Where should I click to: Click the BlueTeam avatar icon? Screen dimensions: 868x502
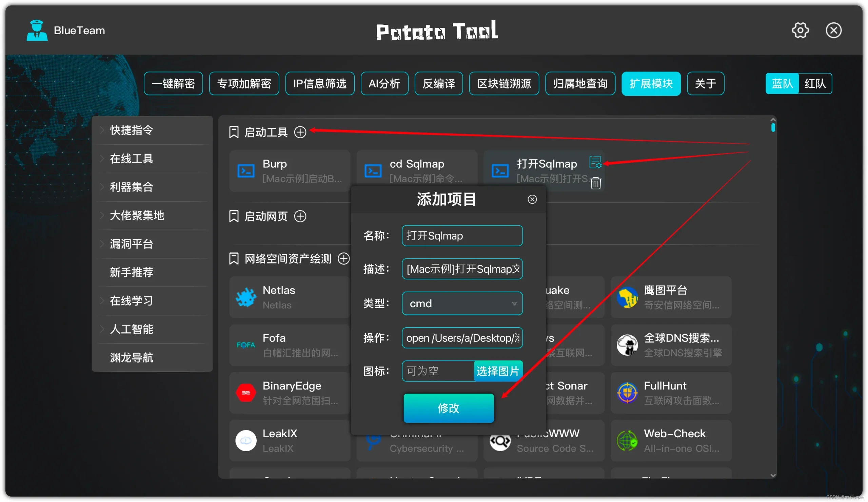pos(37,30)
